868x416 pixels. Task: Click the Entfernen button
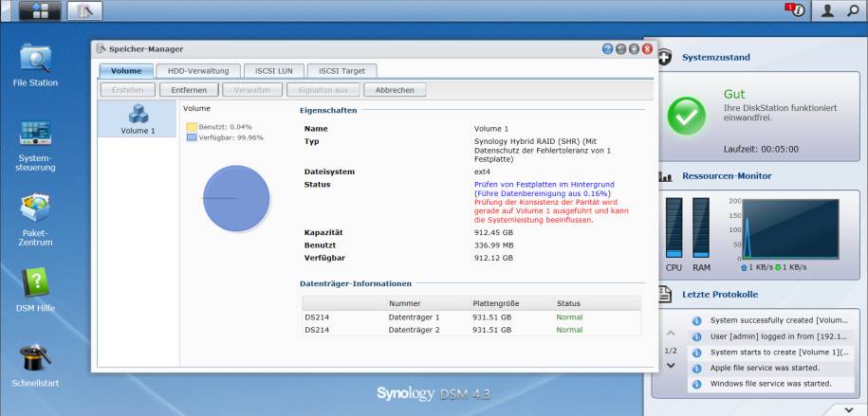coord(189,90)
